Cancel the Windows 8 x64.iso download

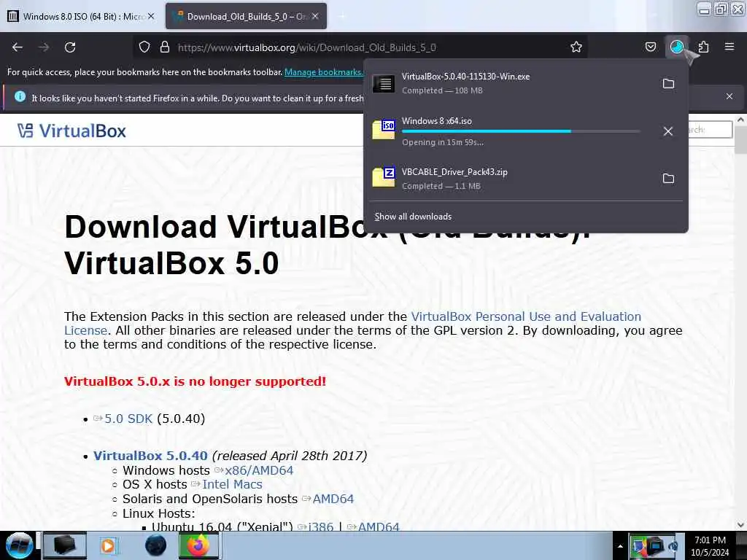[668, 131]
